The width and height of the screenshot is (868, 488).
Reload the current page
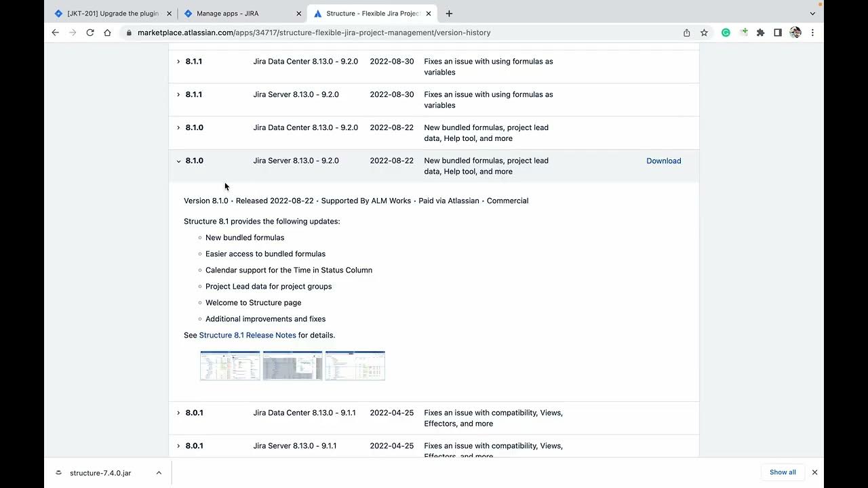[x=90, y=33]
